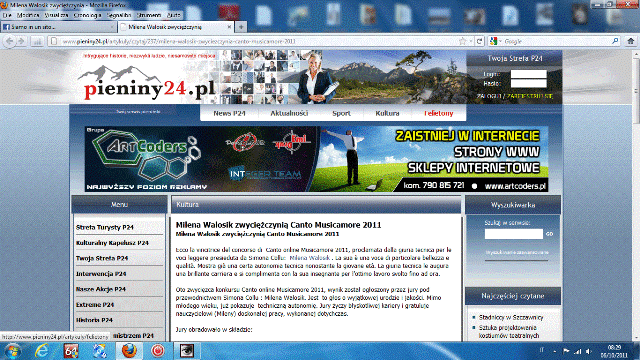Open Kulturalny Kapelusz P24 menu item

click(x=112, y=243)
